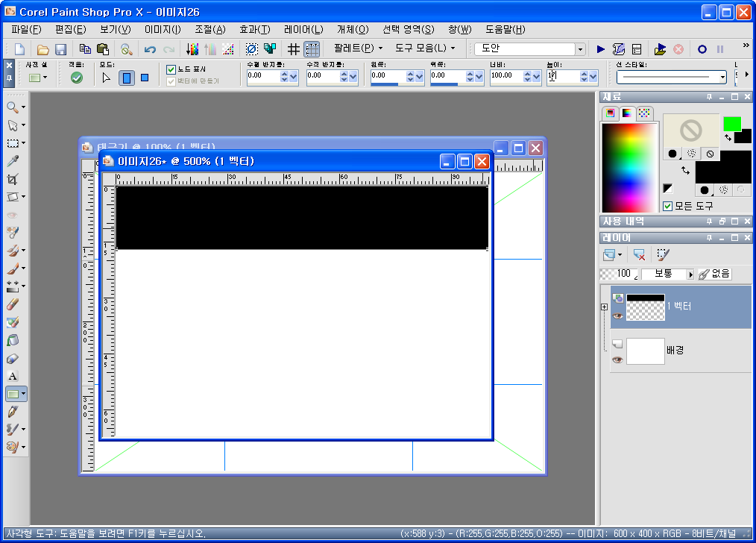Swap foreground and background materials arrow
Image resolution: width=756 pixels, height=543 pixels.
(x=685, y=170)
